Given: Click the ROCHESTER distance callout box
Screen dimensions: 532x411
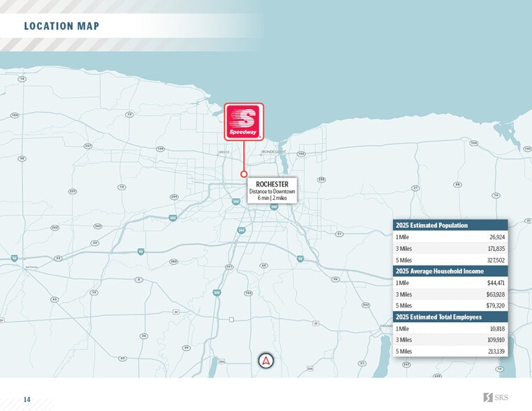Looking at the screenshot, I should 272,191.
